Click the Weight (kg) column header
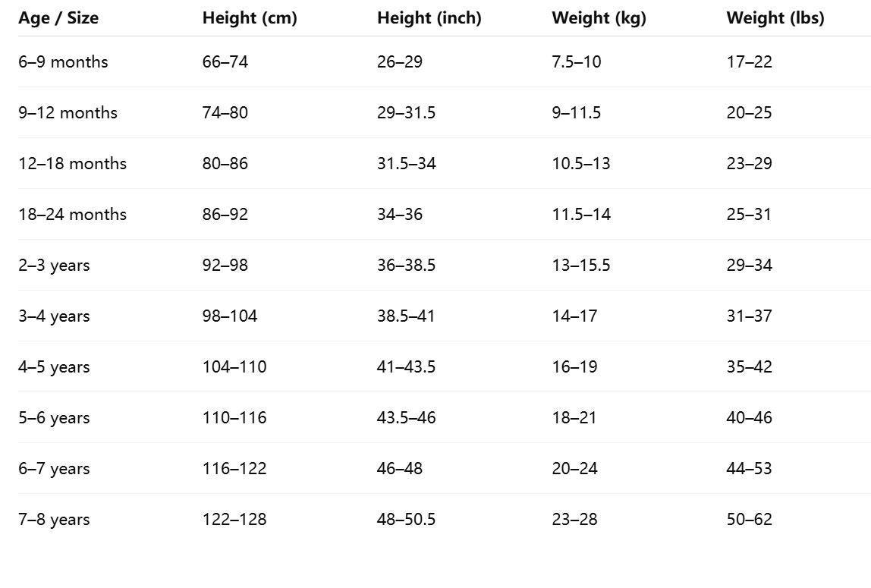This screenshot has width=871, height=588. tap(599, 17)
